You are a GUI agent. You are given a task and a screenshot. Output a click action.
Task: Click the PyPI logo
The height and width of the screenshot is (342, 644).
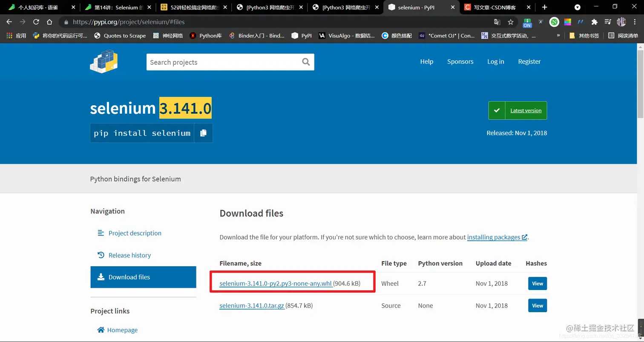[104, 61]
